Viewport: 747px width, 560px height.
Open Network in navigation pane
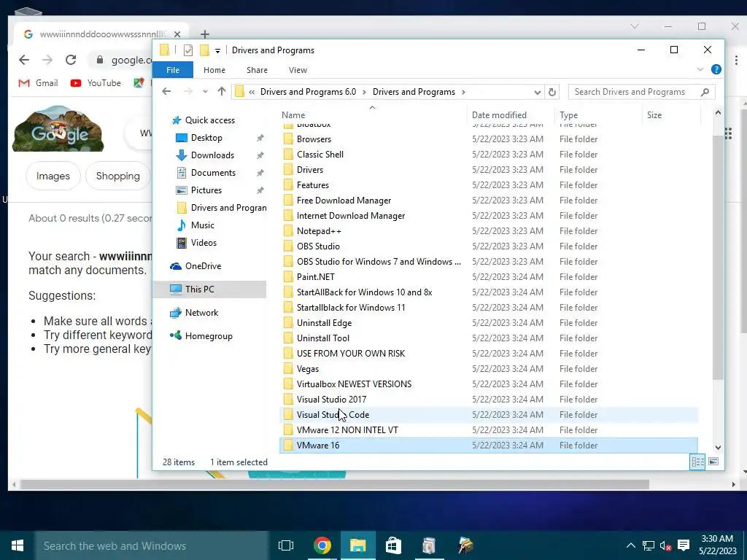(201, 312)
